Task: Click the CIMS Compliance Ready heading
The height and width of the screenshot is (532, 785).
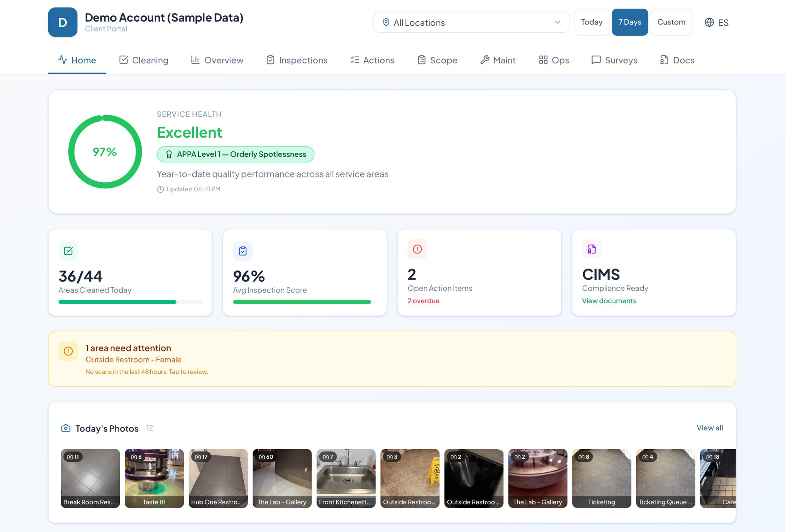Action: [601, 274]
